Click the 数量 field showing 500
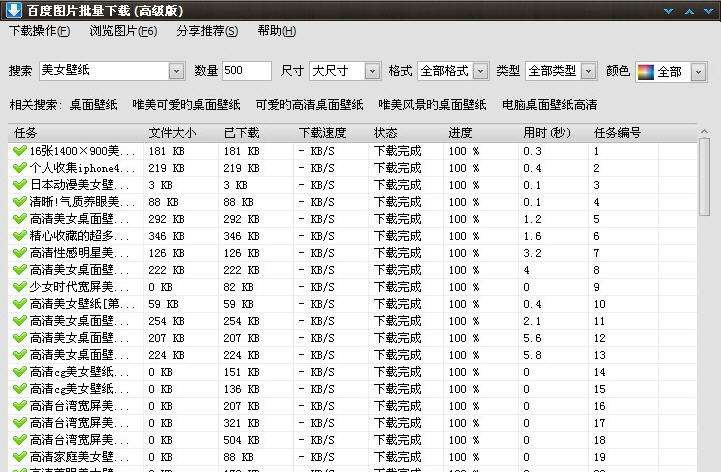This screenshot has width=721, height=472. 247,71
